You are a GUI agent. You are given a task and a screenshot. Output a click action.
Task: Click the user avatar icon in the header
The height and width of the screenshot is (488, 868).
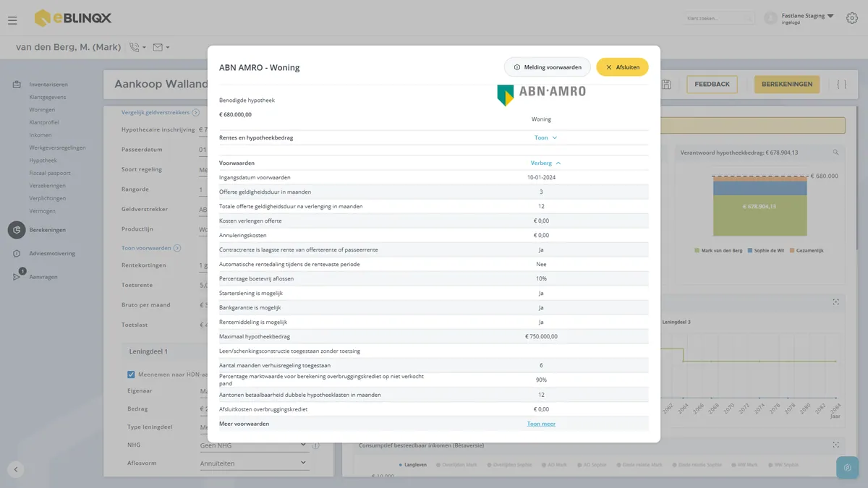click(771, 18)
